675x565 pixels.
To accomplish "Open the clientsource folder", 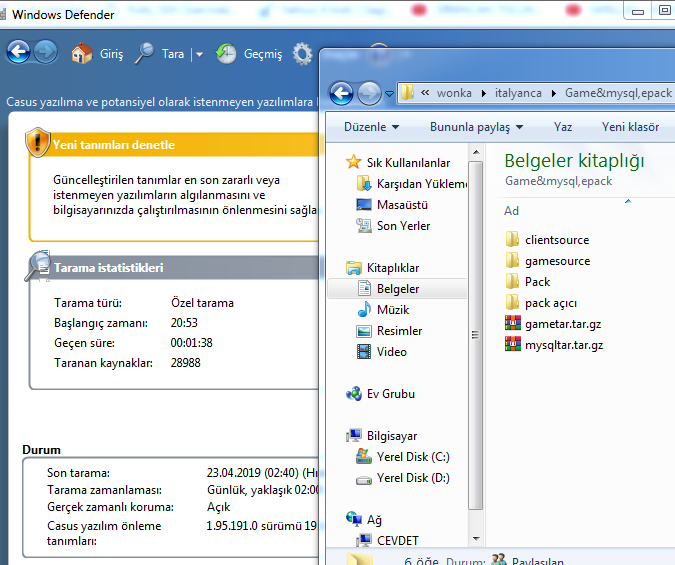I will tap(556, 240).
